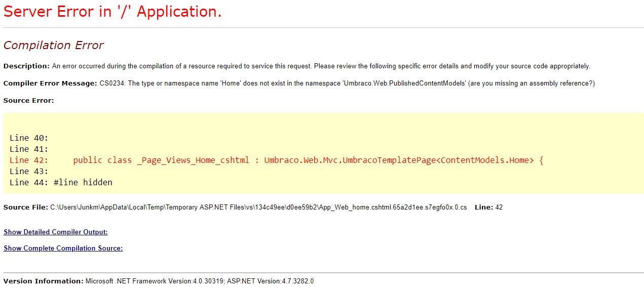Screen dimensions: 644x291
Task: Select the 'Line 40:' code row
Action: [x=29, y=138]
